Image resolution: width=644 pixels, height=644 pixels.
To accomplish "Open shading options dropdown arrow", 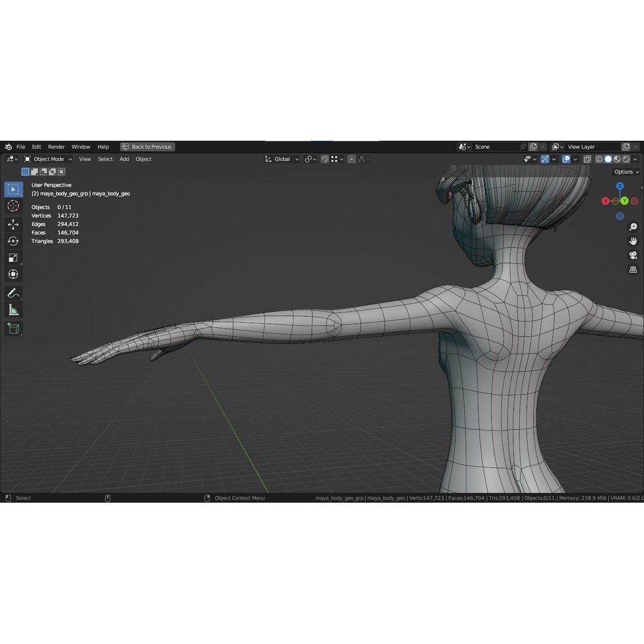I will pyautogui.click(x=636, y=159).
